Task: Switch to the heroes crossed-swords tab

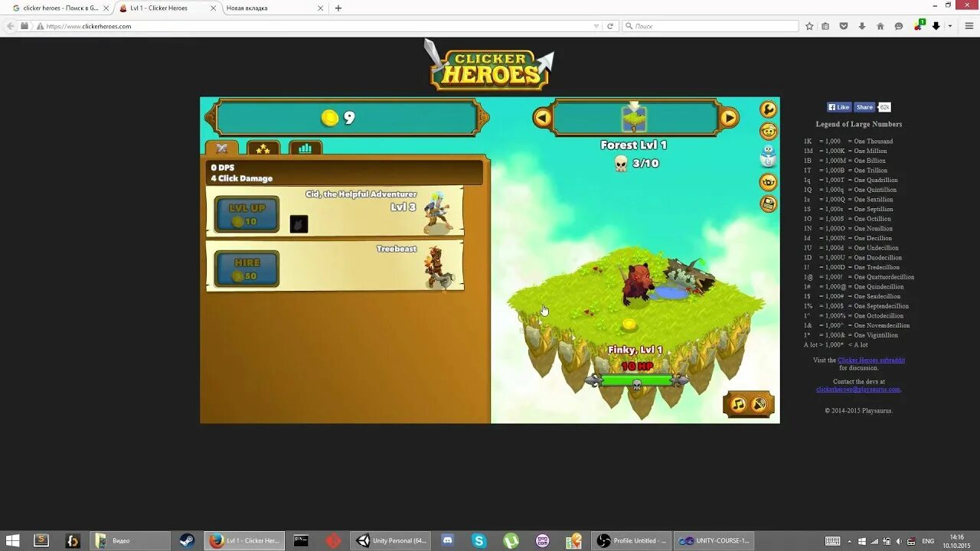Action: coord(222,148)
